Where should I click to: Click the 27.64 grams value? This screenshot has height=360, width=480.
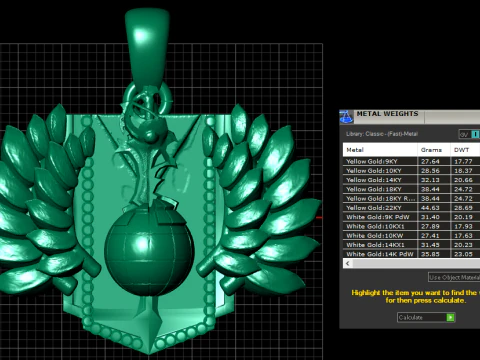430,161
